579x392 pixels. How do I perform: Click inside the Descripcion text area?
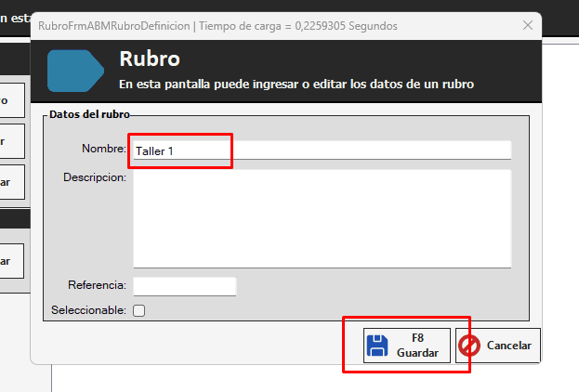(x=322, y=218)
